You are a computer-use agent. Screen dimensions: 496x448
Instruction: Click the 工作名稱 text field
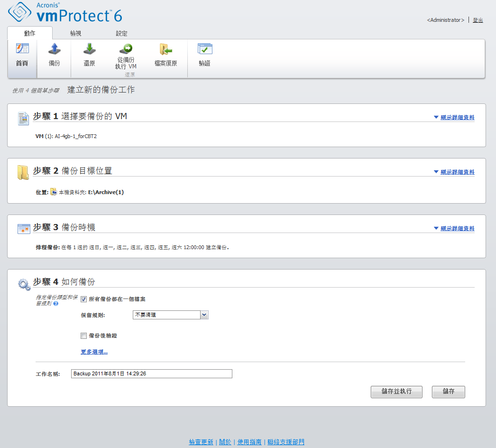pyautogui.click(x=152, y=374)
